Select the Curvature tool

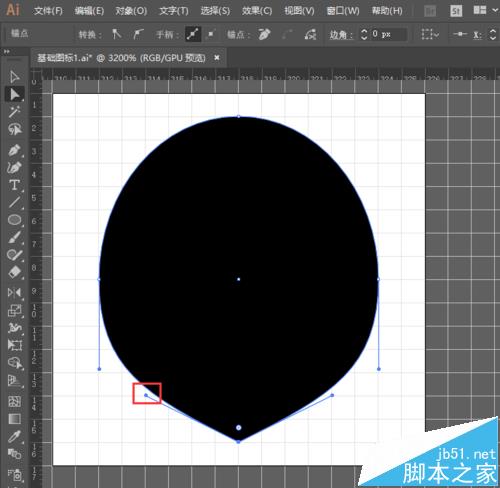14,167
